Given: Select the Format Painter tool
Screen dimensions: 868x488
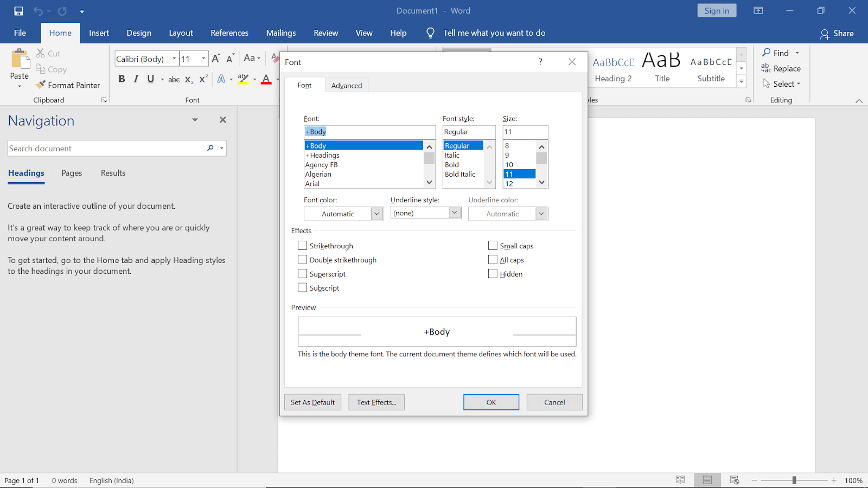Looking at the screenshot, I should tap(68, 85).
